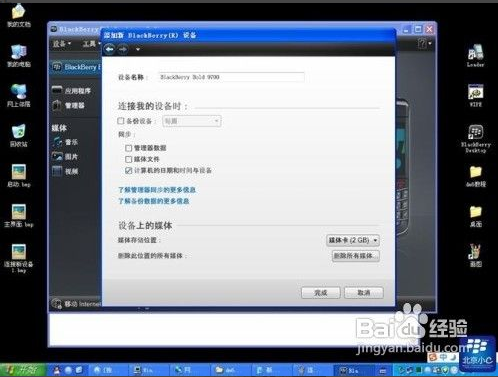Open 音乐 media section in sidebar
Viewport: 498px width, 377px height.
(x=65, y=142)
